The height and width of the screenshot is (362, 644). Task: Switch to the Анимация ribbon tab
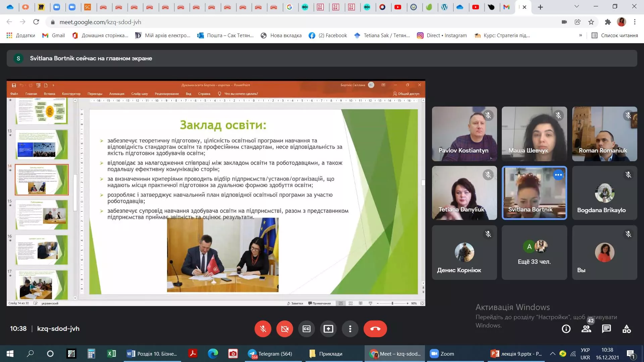[116, 94]
